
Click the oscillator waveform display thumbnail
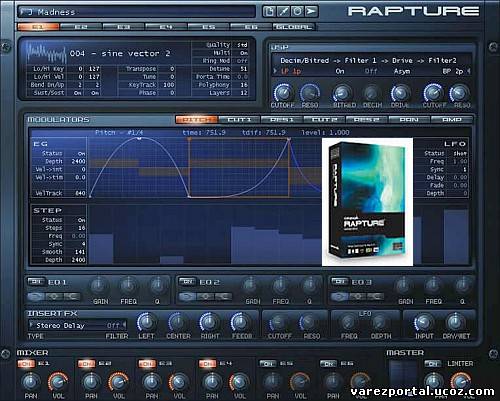coord(47,53)
